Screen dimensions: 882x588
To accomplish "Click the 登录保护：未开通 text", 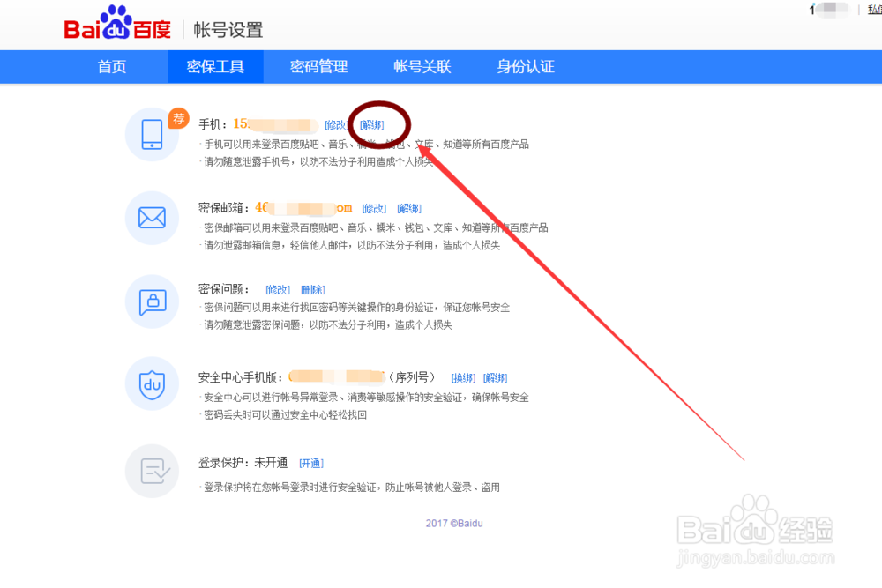I will tap(243, 463).
